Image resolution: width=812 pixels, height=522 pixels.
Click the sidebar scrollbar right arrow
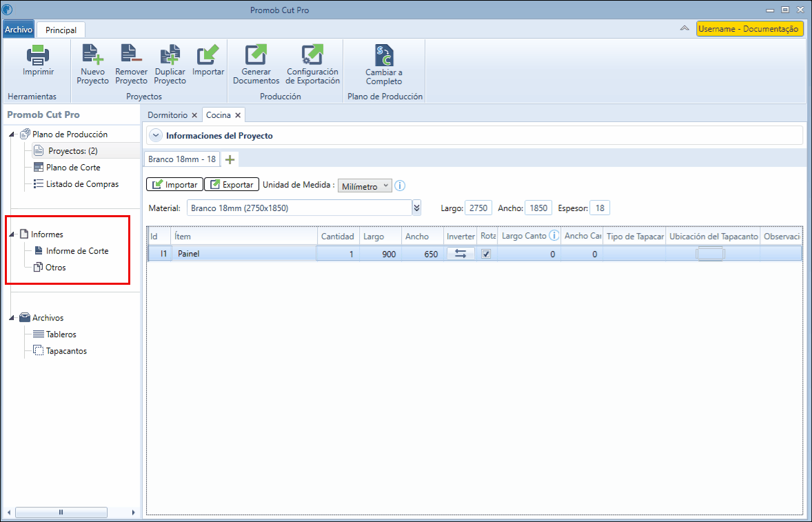[133, 512]
